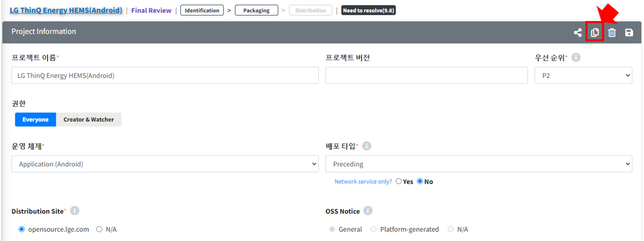Show info tooltip next to Distribution Site
The height and width of the screenshot is (241, 644).
click(x=74, y=211)
